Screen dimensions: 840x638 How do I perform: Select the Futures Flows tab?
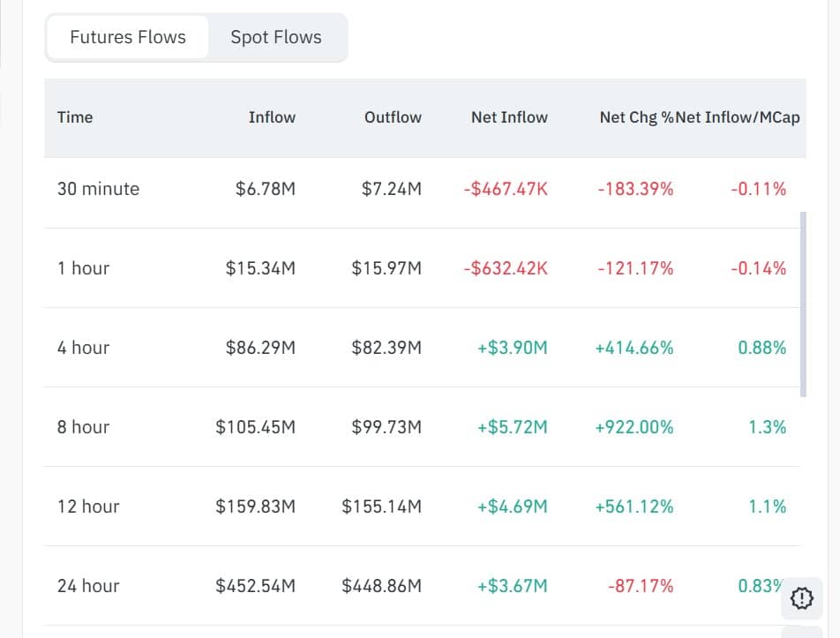[x=128, y=38]
